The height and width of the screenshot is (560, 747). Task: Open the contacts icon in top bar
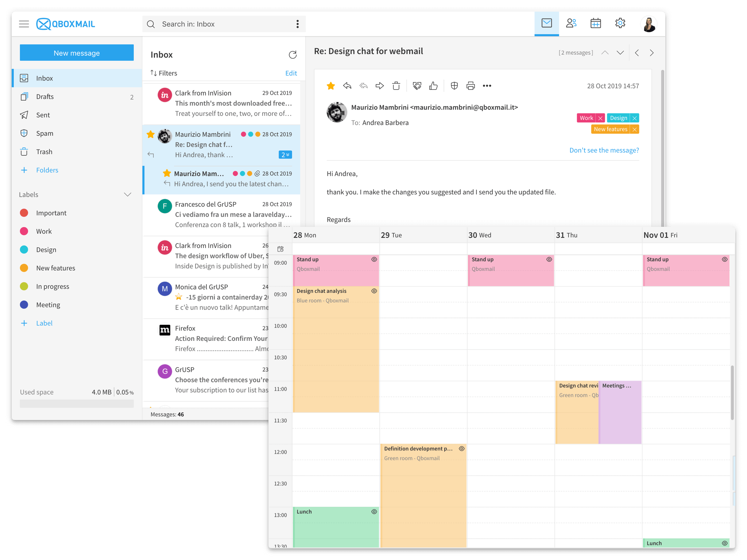pos(571,24)
